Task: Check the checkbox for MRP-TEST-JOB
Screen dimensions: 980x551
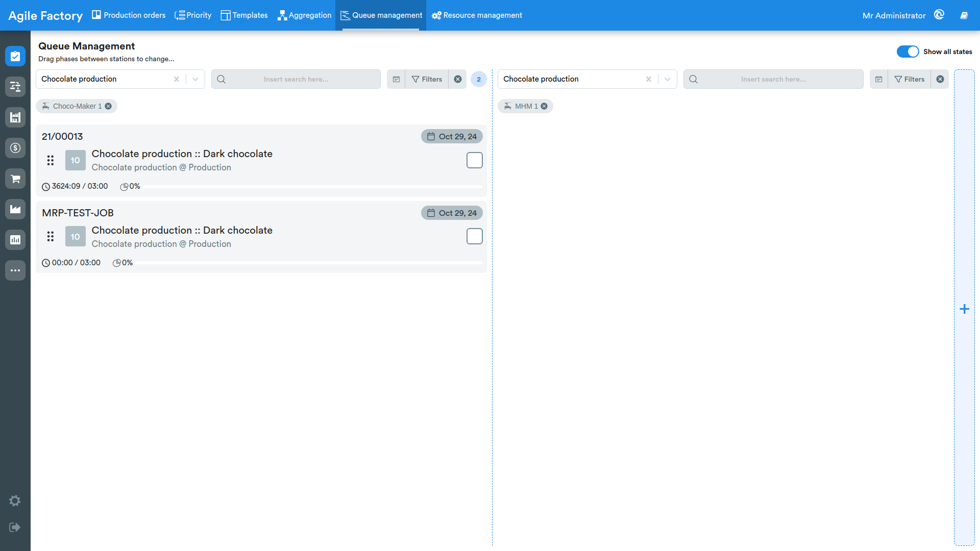Action: 475,236
